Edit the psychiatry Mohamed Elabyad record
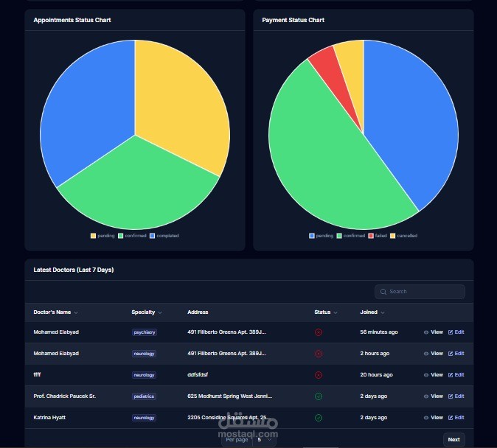 pyautogui.click(x=456, y=332)
